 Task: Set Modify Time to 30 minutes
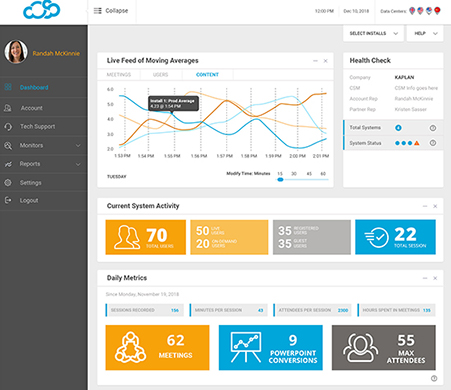point(294,174)
